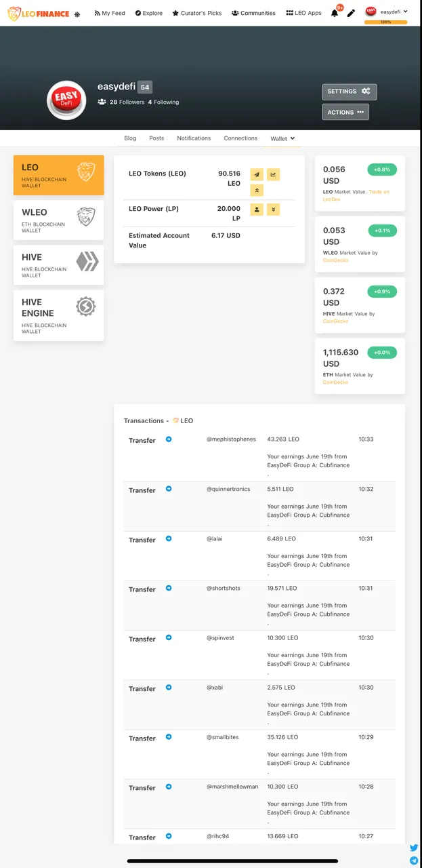Click the Settings button
The width and height of the screenshot is (422, 868).
349,92
